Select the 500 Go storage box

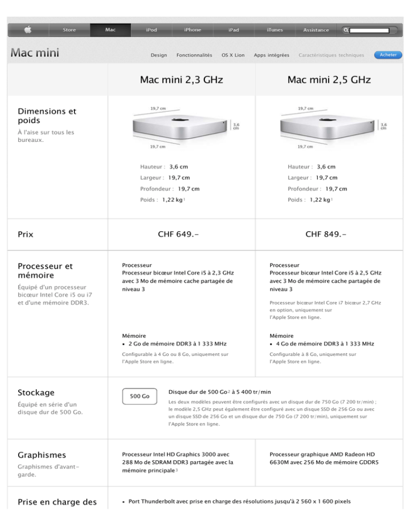[140, 396]
